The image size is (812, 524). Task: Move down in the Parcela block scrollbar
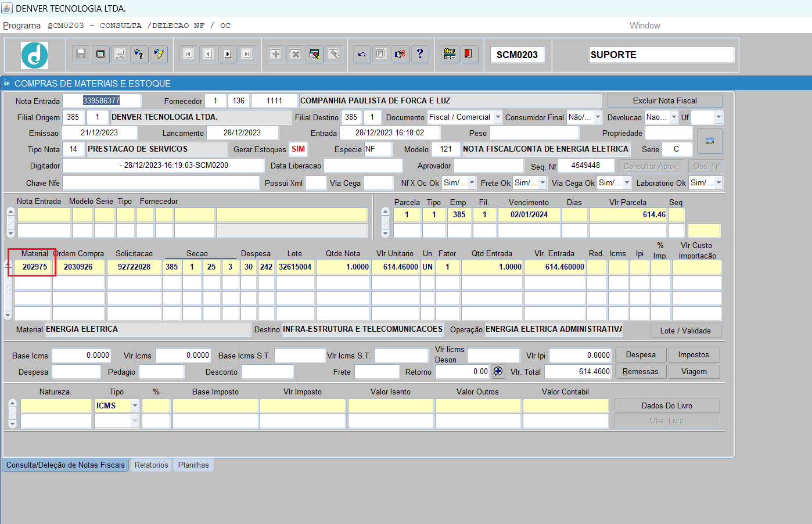[x=385, y=234]
